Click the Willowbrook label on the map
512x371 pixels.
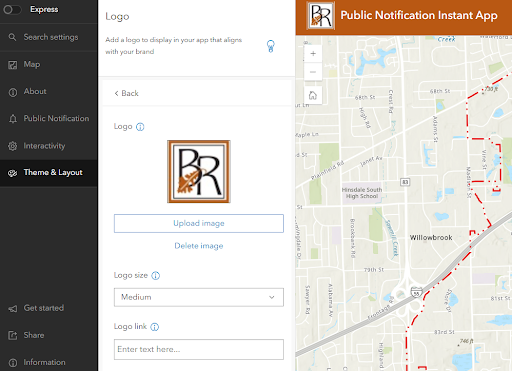tap(431, 238)
